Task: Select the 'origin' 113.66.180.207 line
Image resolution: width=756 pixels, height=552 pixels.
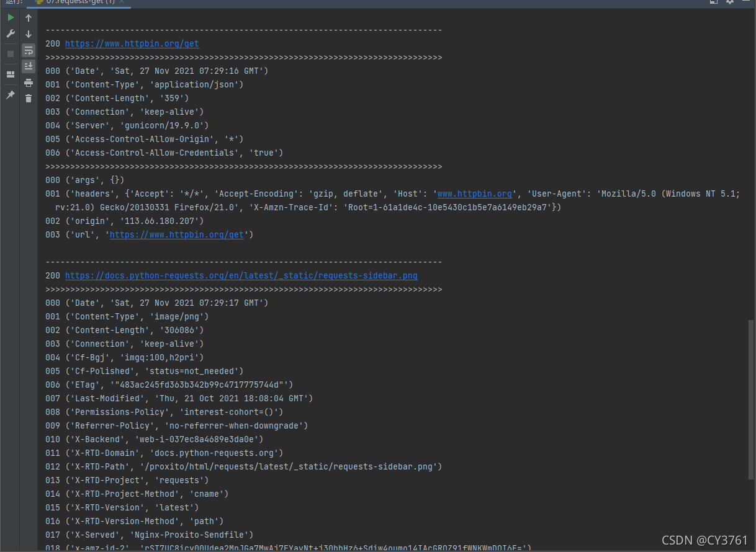Action: 125,221
